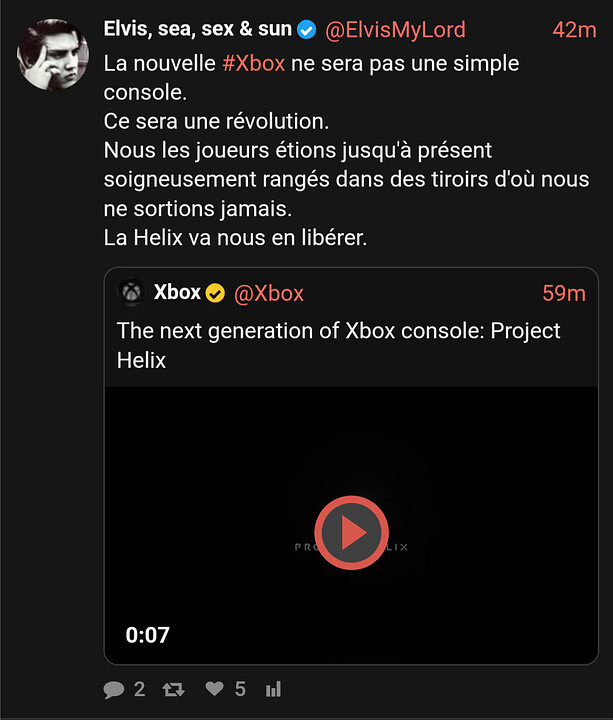This screenshot has height=720, width=613.
Task: Like the tweet with the heart icon
Action: [214, 689]
